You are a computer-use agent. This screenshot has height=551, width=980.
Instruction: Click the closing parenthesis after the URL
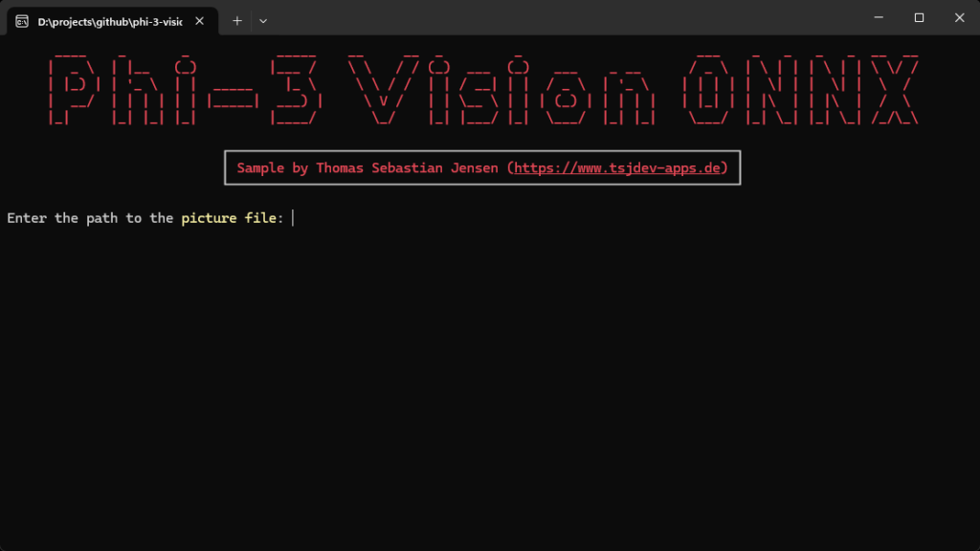(x=724, y=168)
